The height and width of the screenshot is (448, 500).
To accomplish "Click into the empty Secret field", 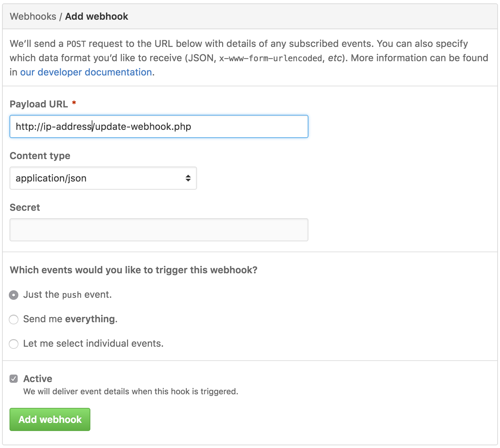I will coord(159,230).
